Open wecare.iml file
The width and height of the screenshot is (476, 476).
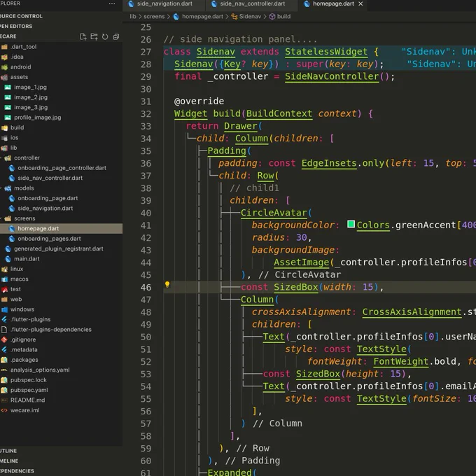61,410
